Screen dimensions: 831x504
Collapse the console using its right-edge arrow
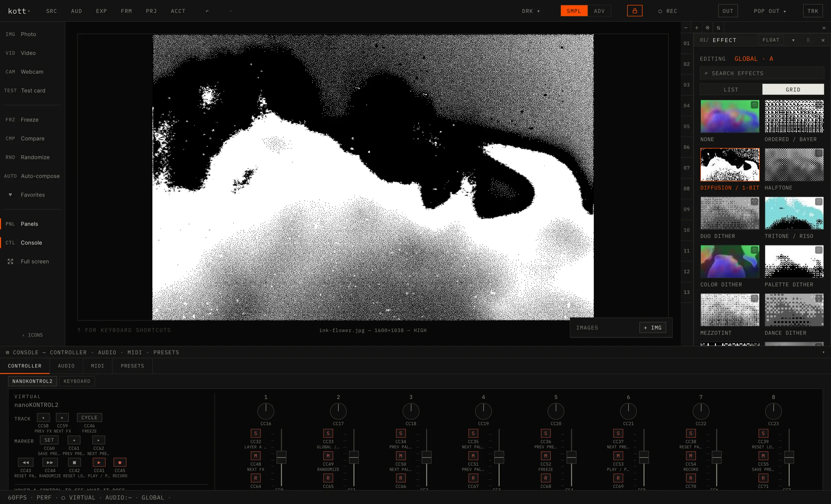[x=823, y=352]
